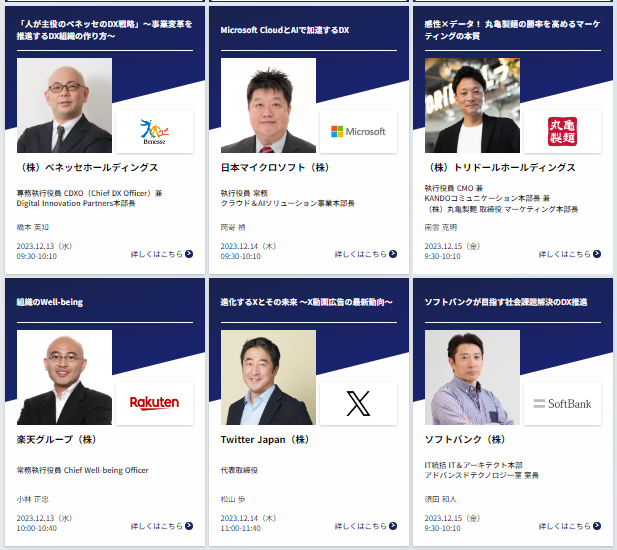Click the X logo icon
Screen dimensions: 617x550
coord(358,403)
